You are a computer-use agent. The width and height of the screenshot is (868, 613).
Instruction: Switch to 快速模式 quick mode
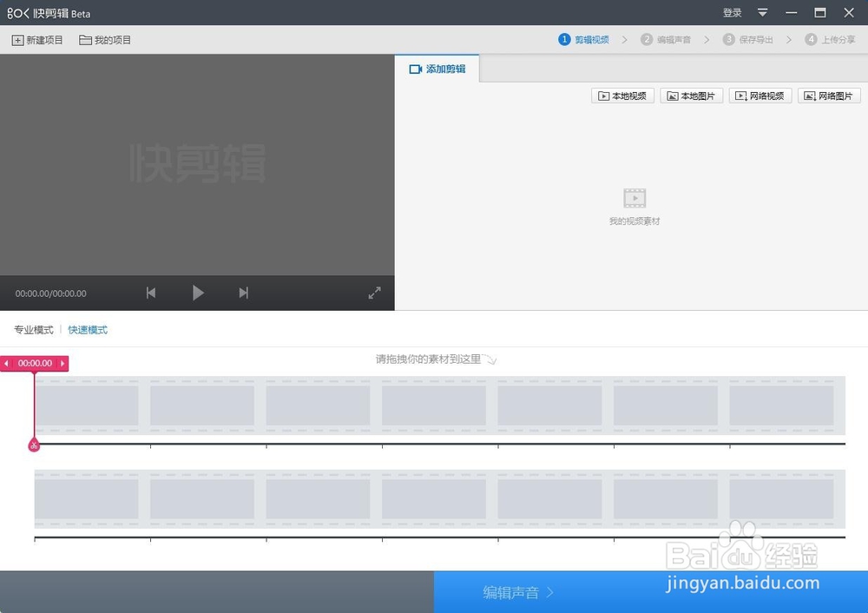(x=88, y=330)
